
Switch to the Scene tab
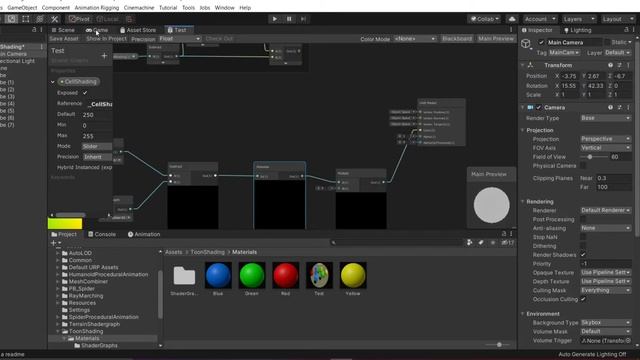[x=63, y=30]
